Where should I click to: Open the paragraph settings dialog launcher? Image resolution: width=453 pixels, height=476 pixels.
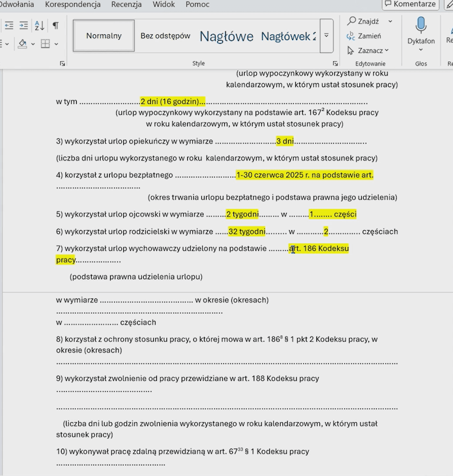[x=62, y=63]
